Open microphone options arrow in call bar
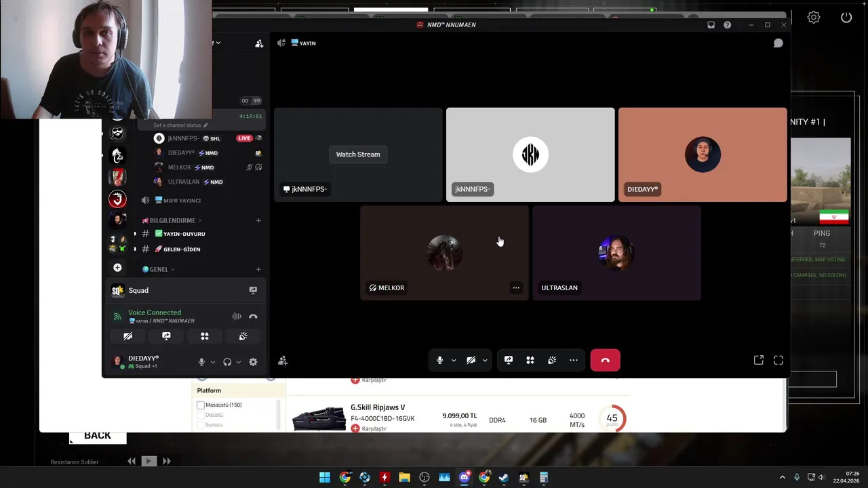 454,360
